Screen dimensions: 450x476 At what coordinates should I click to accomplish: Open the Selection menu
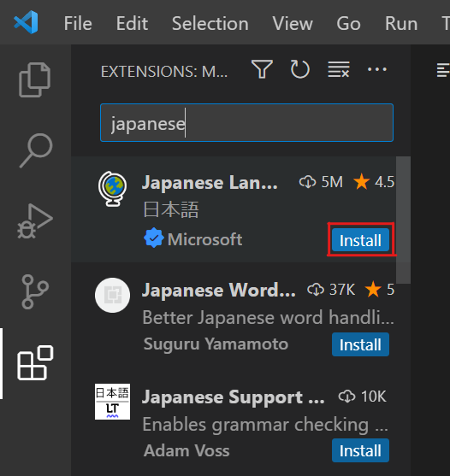point(210,23)
